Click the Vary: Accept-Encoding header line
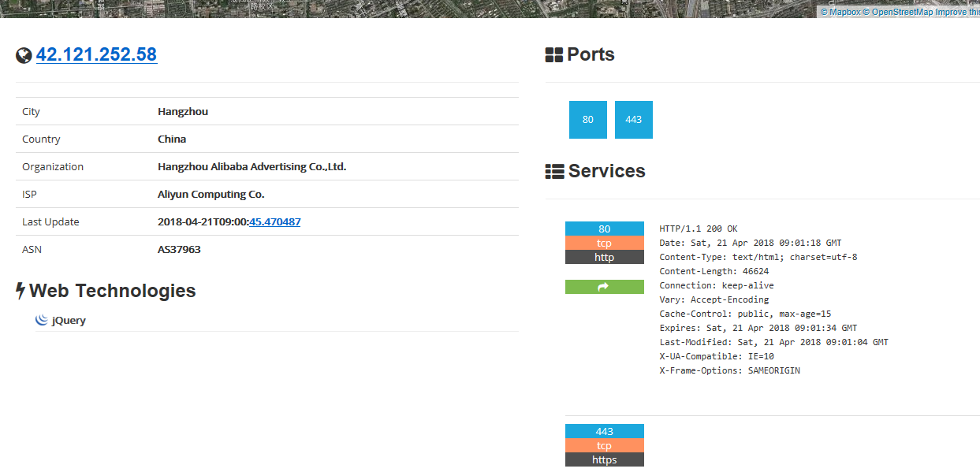 pyautogui.click(x=714, y=299)
